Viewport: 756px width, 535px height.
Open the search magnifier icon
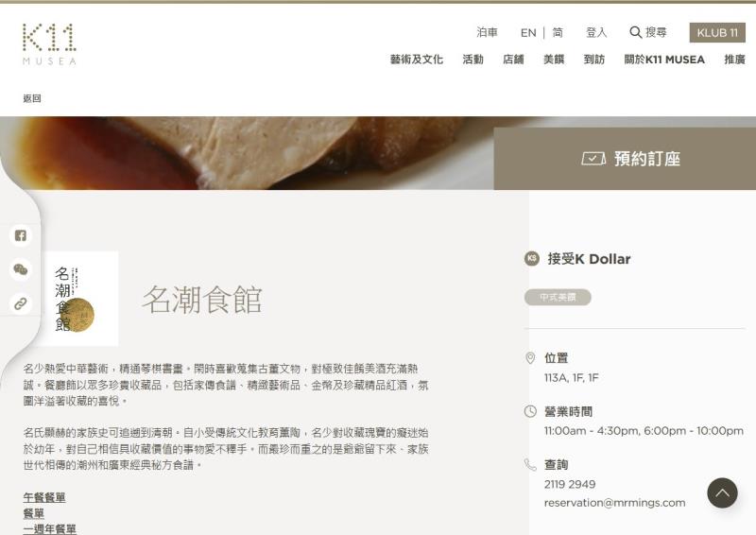[635, 33]
